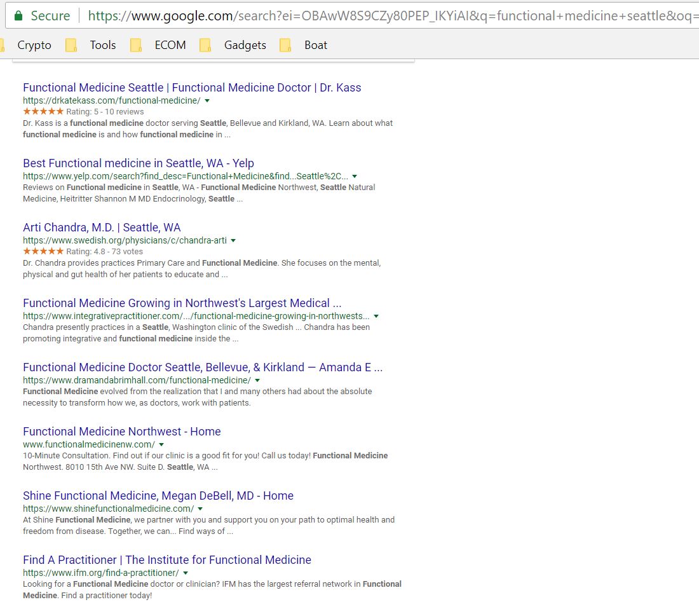
Task: Expand dropdown arrow next to integrativepractitioner.com URL
Action: tap(376, 316)
